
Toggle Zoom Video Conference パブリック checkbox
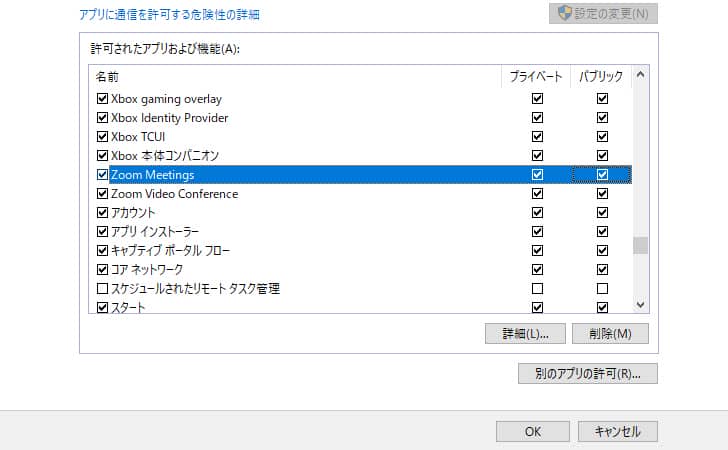pos(602,194)
